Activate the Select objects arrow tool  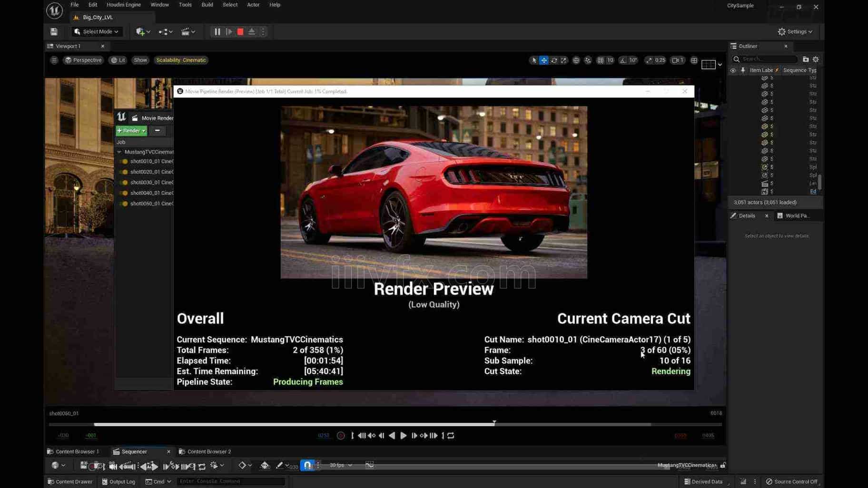tap(534, 60)
